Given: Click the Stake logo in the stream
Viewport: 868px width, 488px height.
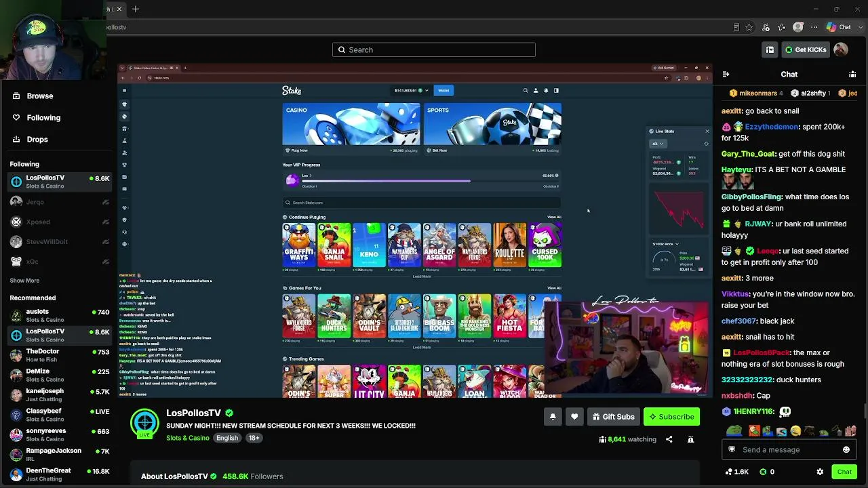Looking at the screenshot, I should pos(292,90).
